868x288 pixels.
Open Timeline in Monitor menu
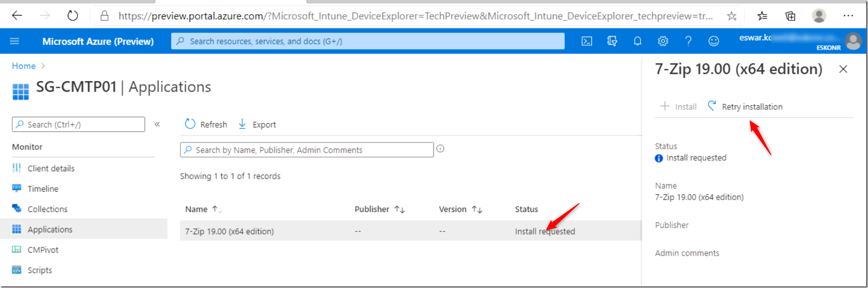pyautogui.click(x=43, y=189)
